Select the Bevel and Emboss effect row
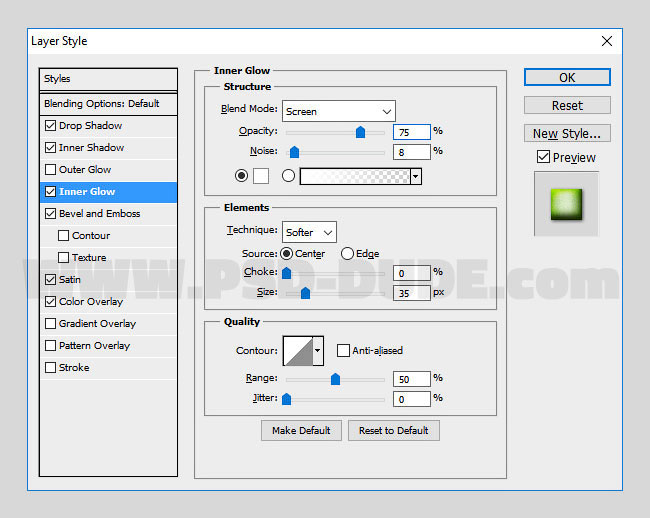The image size is (650, 518). [x=108, y=213]
